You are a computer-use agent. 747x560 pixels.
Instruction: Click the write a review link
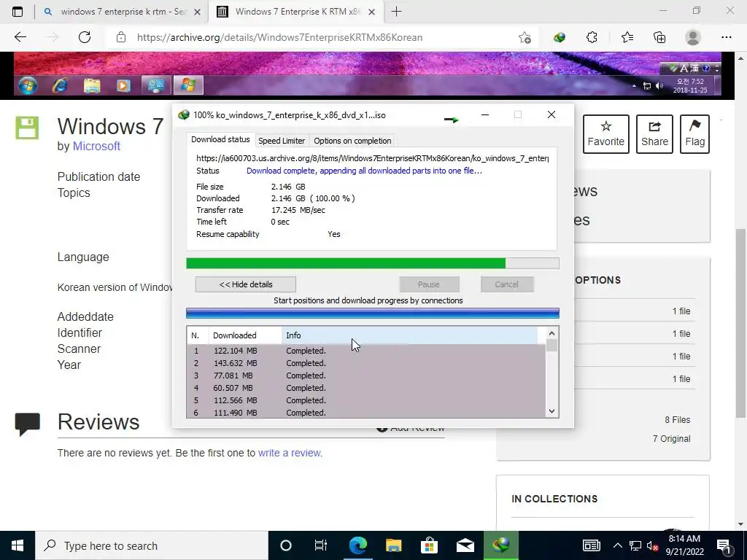(290, 453)
